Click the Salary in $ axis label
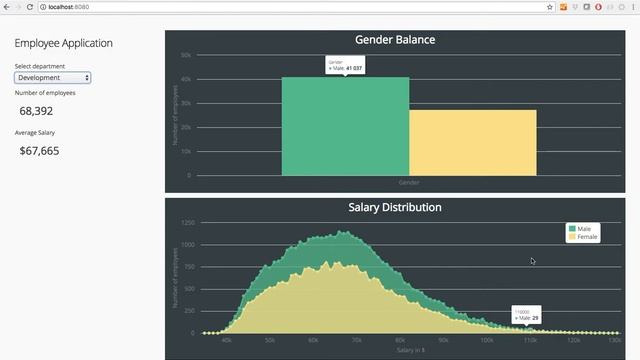This screenshot has height=360, width=640. tap(411, 350)
